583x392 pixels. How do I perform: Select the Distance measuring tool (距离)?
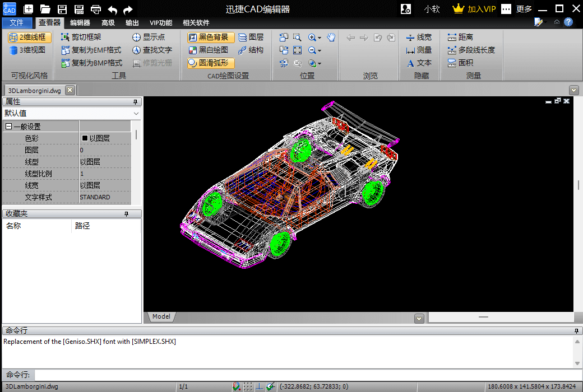[x=460, y=37]
